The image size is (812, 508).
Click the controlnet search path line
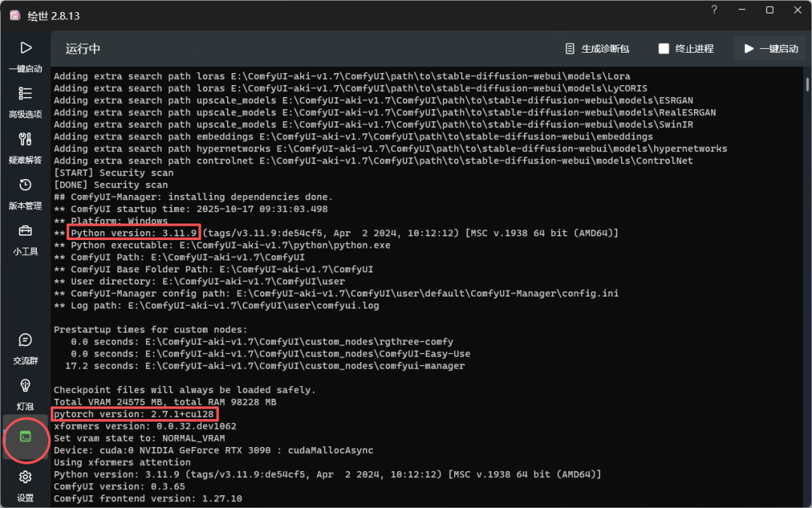click(x=374, y=161)
